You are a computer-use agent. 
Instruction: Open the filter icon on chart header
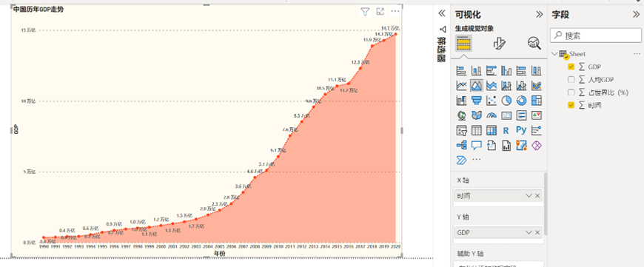coord(365,12)
